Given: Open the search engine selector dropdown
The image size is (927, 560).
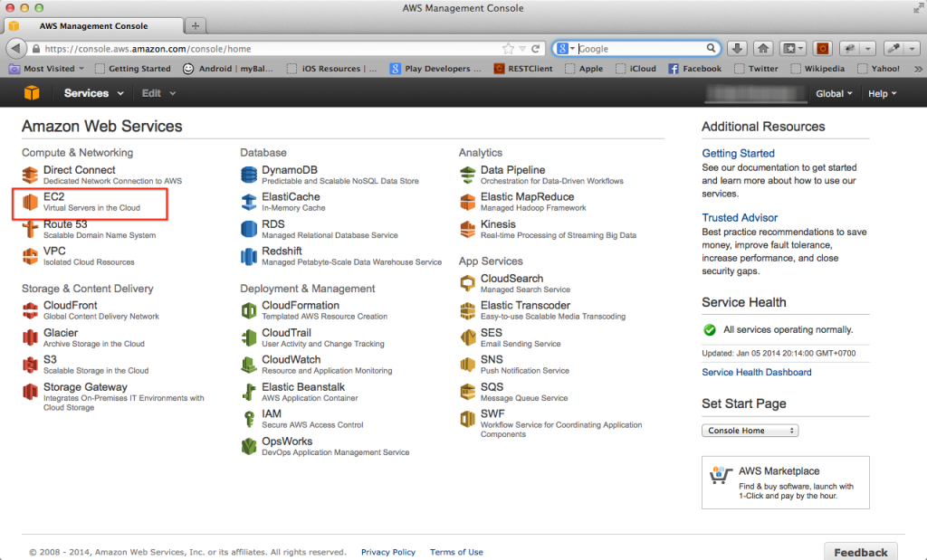Looking at the screenshot, I should click(566, 49).
